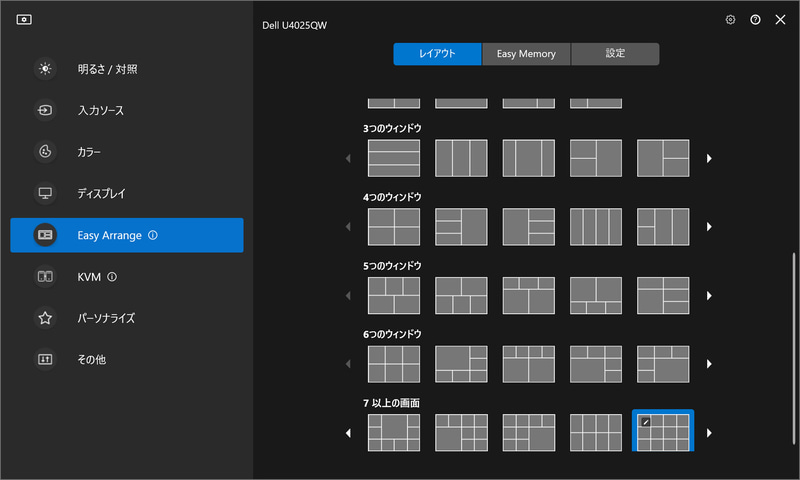Show next 3つのウィンドウ layouts with right arrow

709,159
